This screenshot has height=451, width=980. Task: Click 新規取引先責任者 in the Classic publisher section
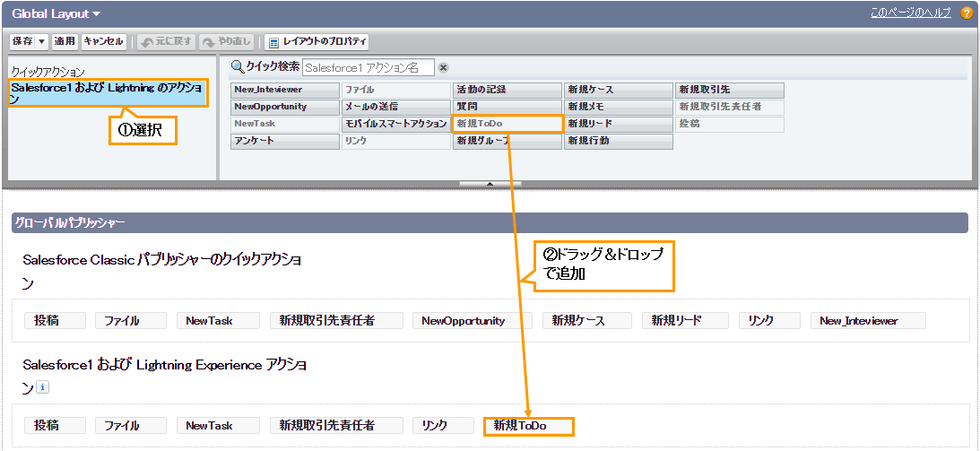pyautogui.click(x=336, y=320)
